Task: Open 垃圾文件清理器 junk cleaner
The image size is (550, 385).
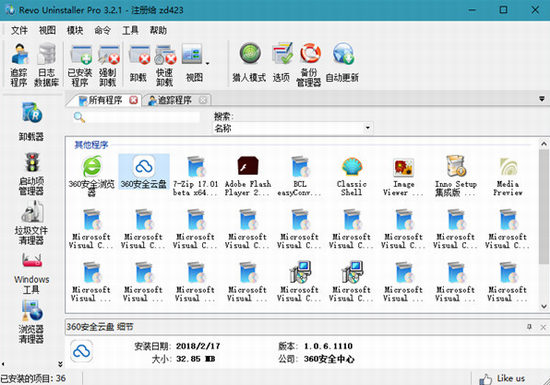Action: pyautogui.click(x=31, y=223)
